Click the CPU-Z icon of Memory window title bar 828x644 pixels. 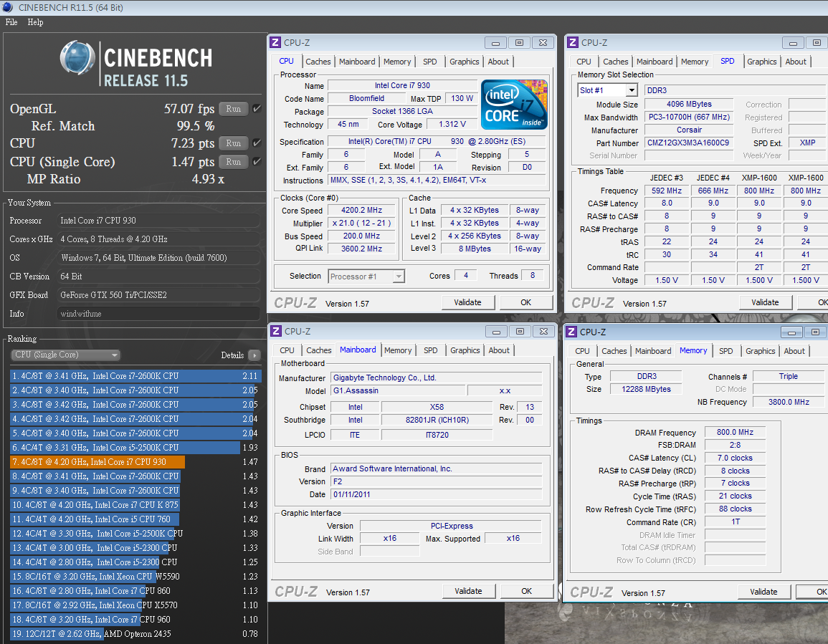[x=571, y=332]
